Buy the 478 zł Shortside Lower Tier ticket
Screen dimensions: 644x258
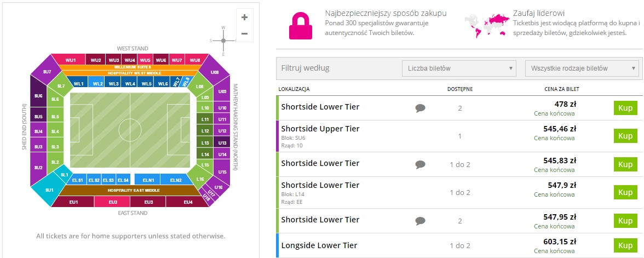tap(625, 107)
